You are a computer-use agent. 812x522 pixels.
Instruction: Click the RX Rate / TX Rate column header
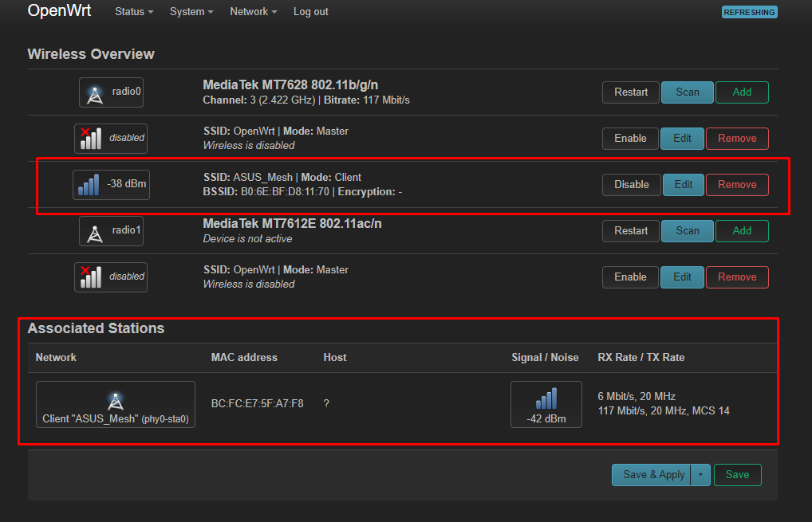pos(641,358)
